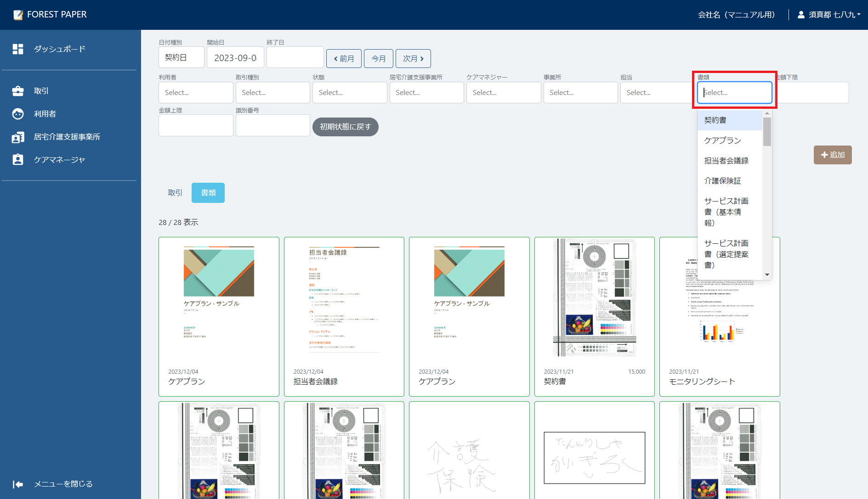The image size is (868, 499).
Task: Open the 利用者 Select dropdown
Action: click(x=195, y=93)
